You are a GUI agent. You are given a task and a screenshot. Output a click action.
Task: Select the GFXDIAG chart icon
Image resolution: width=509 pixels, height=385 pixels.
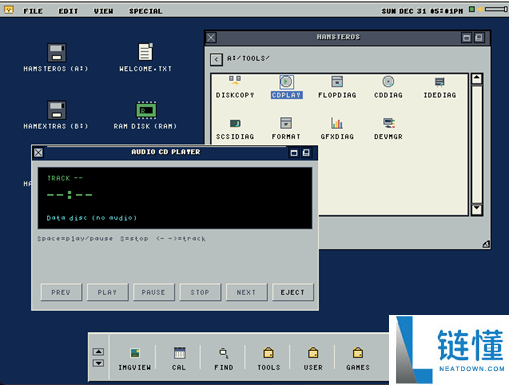[x=337, y=123]
